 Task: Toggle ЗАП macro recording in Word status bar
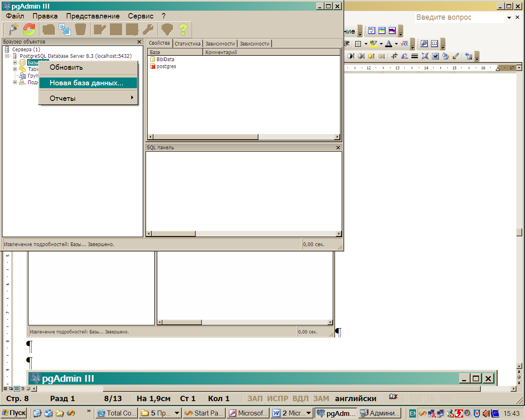point(255,398)
